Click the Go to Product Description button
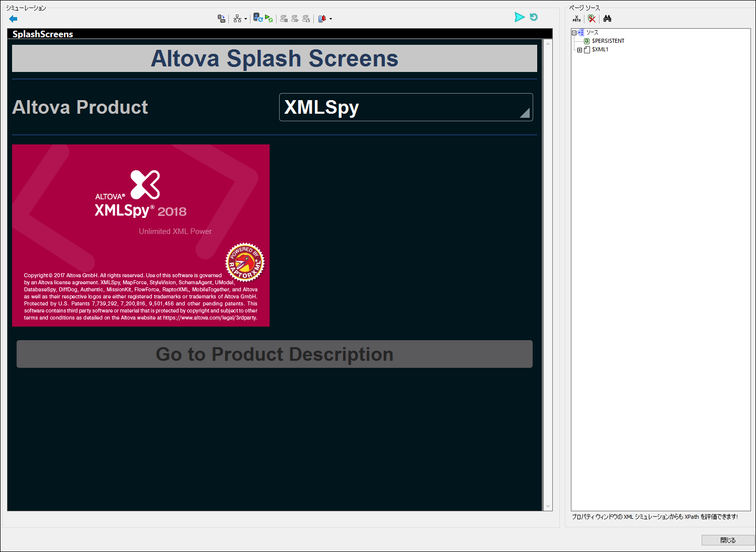The height and width of the screenshot is (552, 756). click(275, 354)
